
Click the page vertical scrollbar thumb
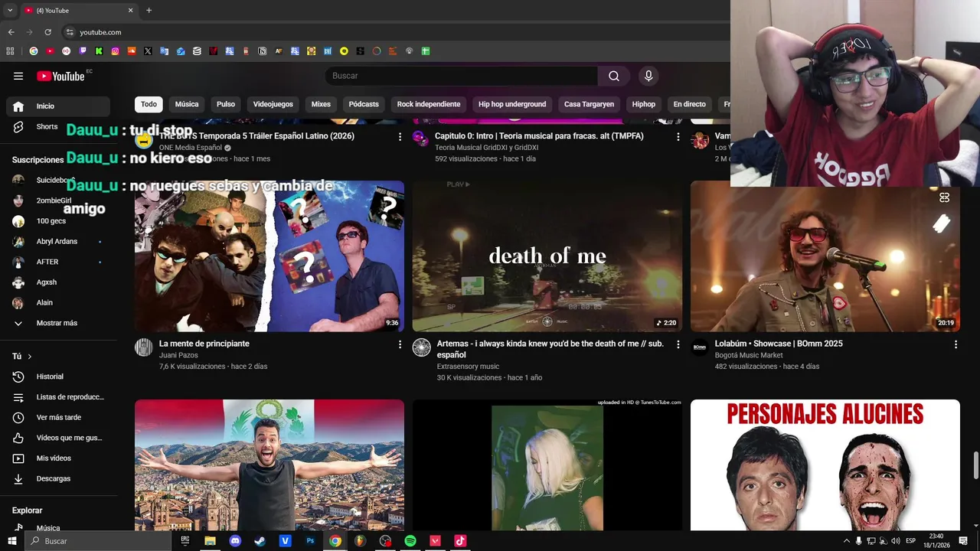point(975,464)
